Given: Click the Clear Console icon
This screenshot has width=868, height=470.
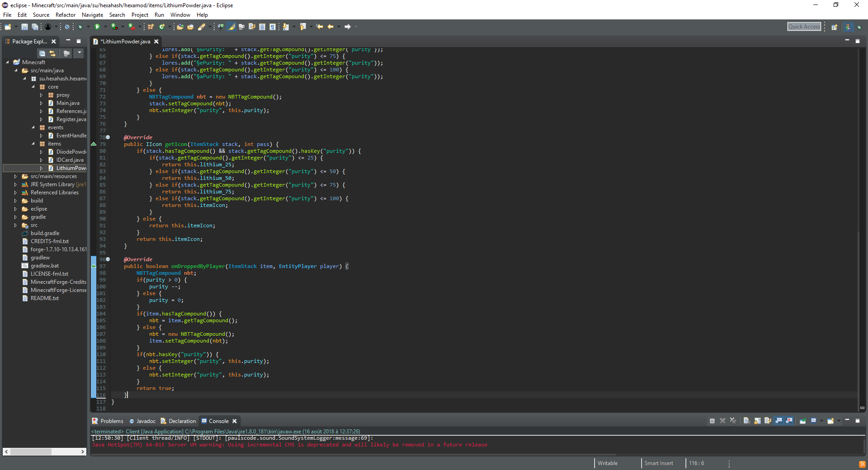Looking at the screenshot, I should tap(746, 421).
